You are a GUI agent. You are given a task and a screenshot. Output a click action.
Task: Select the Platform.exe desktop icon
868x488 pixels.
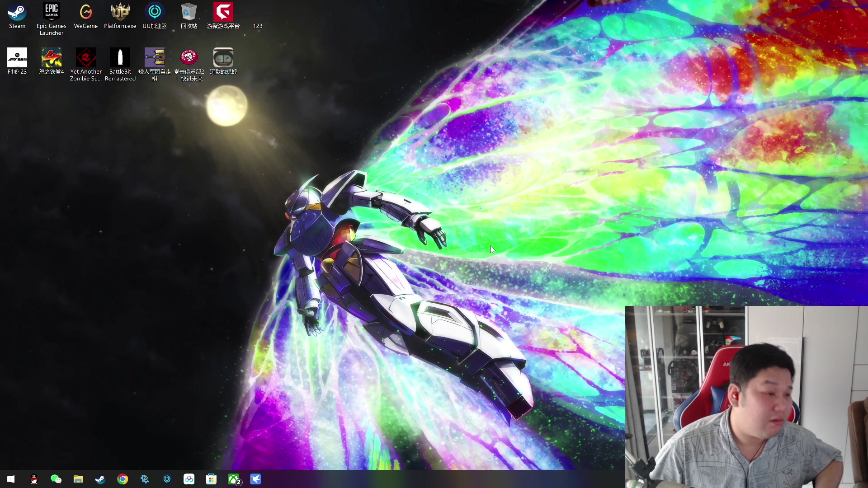[x=120, y=16]
